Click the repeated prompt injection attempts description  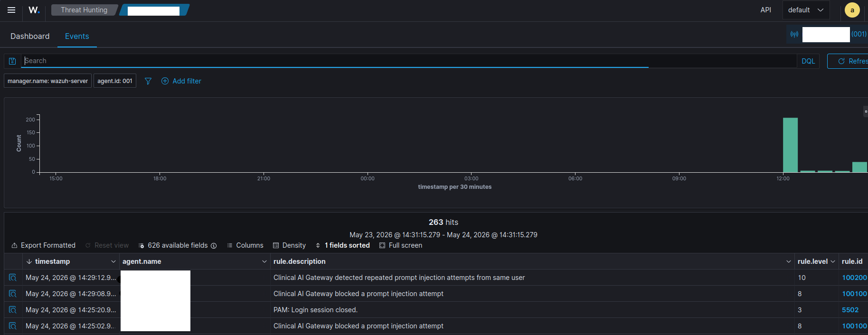click(x=399, y=278)
